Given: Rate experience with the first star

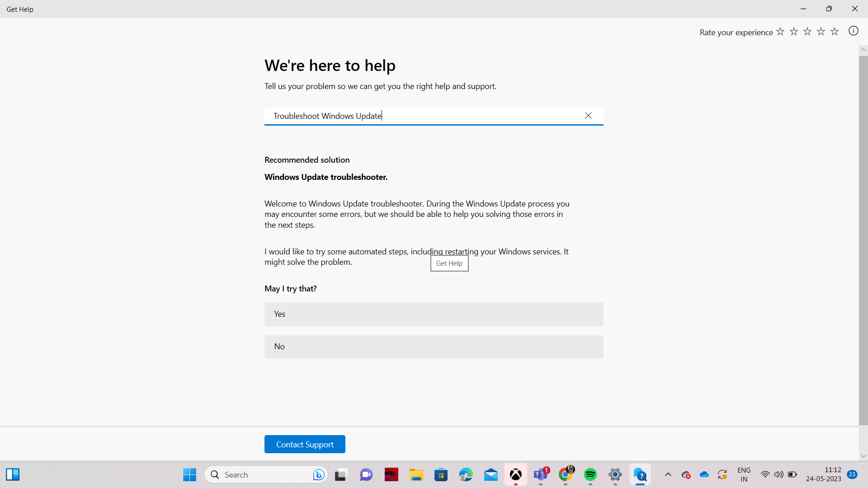Looking at the screenshot, I should (x=780, y=32).
